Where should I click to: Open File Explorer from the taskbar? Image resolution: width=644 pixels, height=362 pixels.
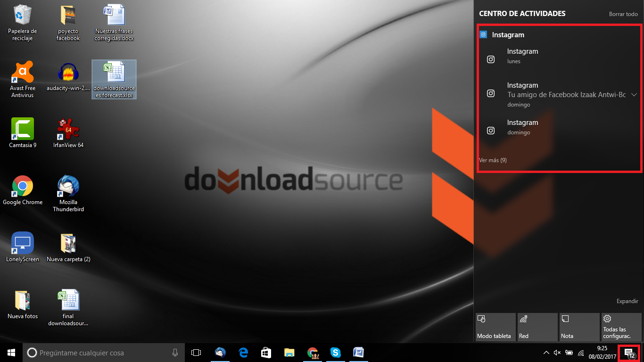[x=289, y=353]
